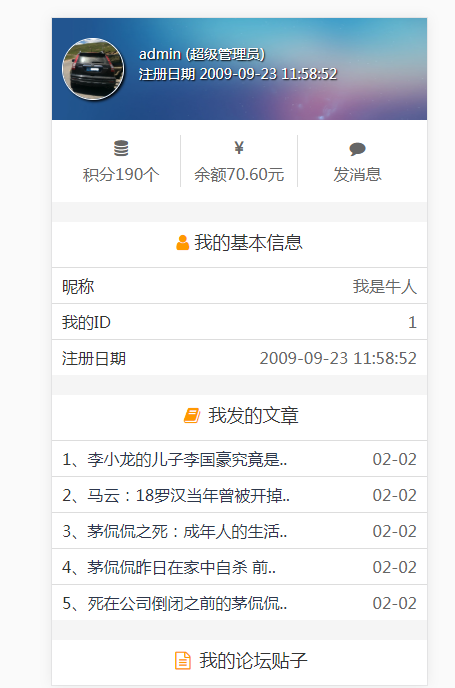The height and width of the screenshot is (688, 455).
Task: Click the yen balance icon
Action: click(239, 148)
